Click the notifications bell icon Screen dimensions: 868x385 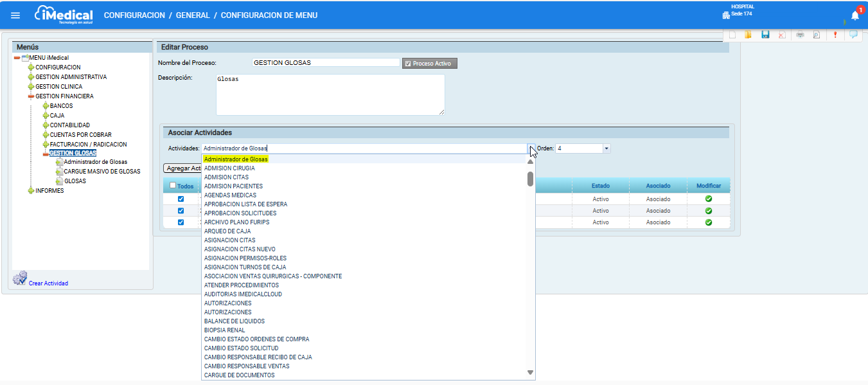[855, 16]
